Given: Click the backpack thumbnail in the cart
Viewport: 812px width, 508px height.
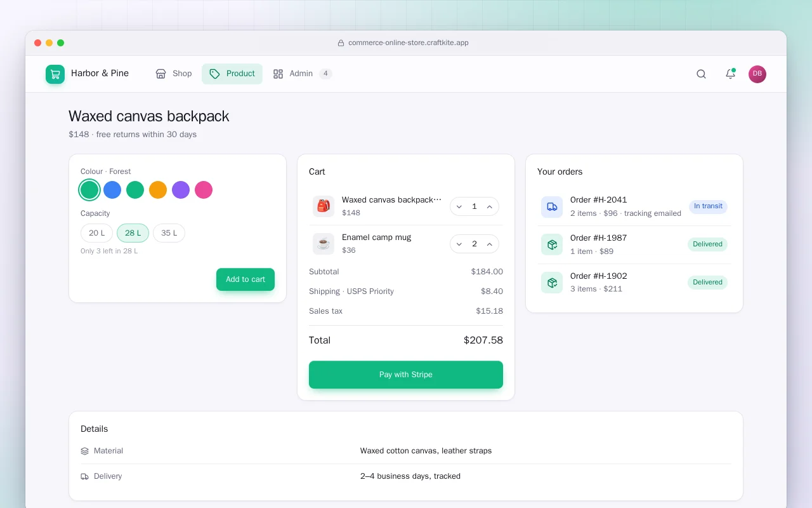Looking at the screenshot, I should [x=324, y=206].
